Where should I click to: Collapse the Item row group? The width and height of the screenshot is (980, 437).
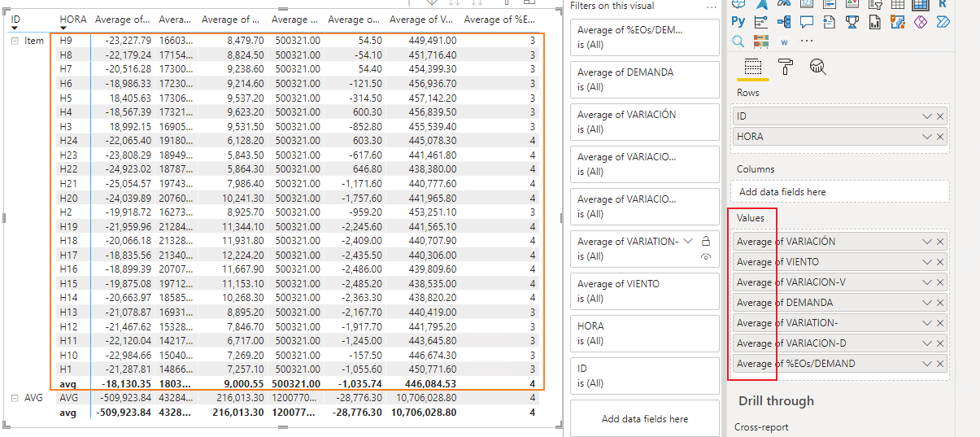(x=15, y=40)
